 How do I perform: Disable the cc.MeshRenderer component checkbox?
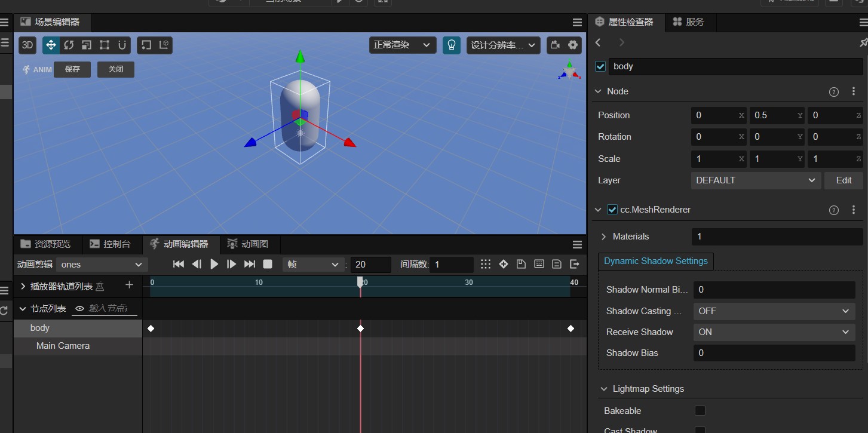click(612, 210)
